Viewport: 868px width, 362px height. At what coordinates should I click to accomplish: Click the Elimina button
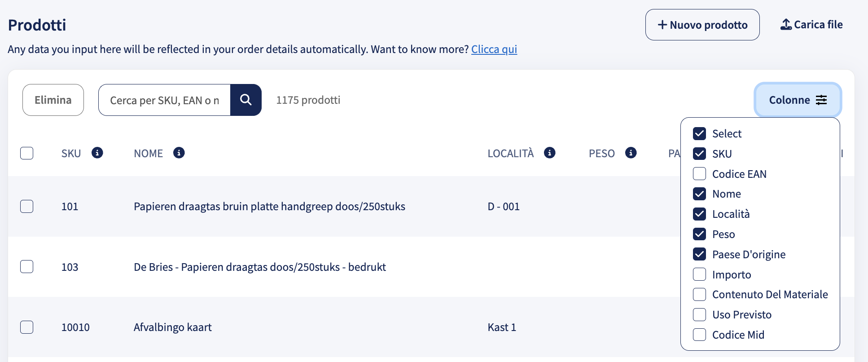tap(53, 100)
